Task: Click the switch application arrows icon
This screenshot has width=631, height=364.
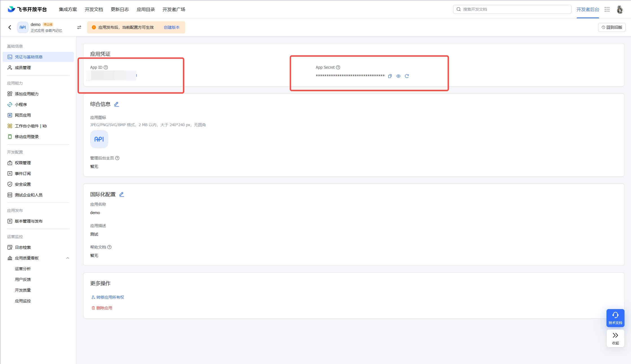Action: 79,27
